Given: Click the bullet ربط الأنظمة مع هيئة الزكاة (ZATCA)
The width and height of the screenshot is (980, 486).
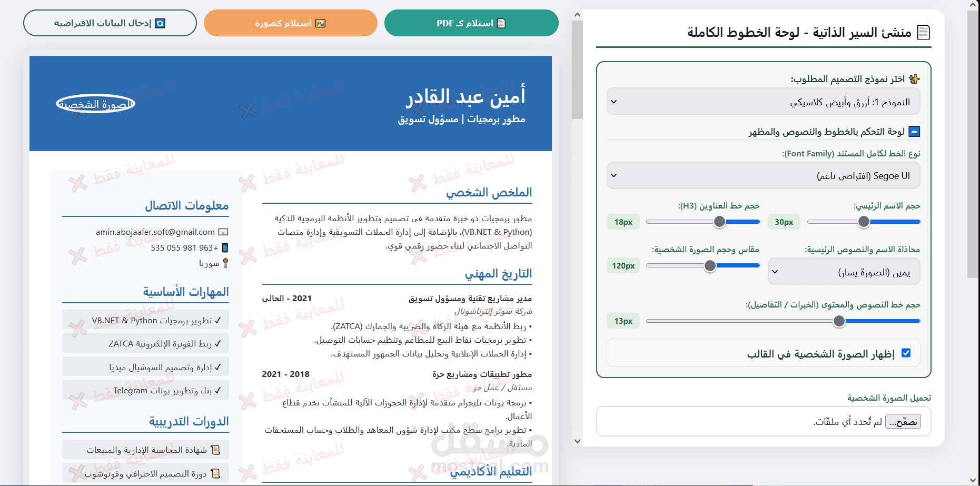Looking at the screenshot, I should click(x=431, y=326).
